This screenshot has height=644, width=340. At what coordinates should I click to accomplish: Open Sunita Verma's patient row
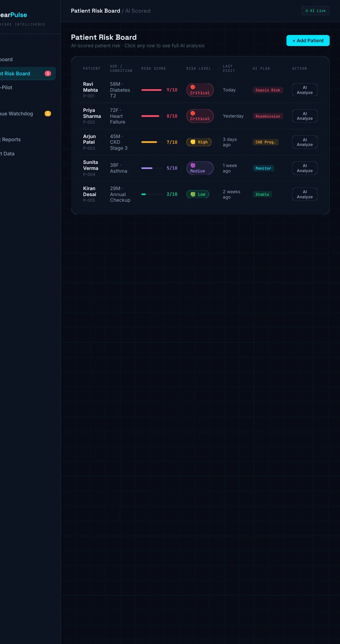(x=200, y=168)
